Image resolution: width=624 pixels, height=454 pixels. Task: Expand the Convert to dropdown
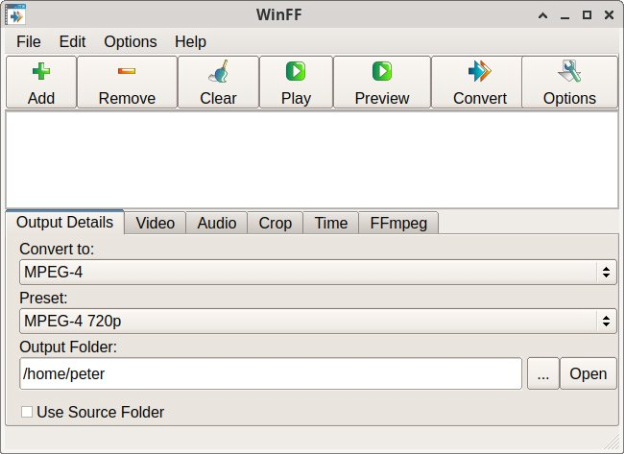pyautogui.click(x=317, y=272)
